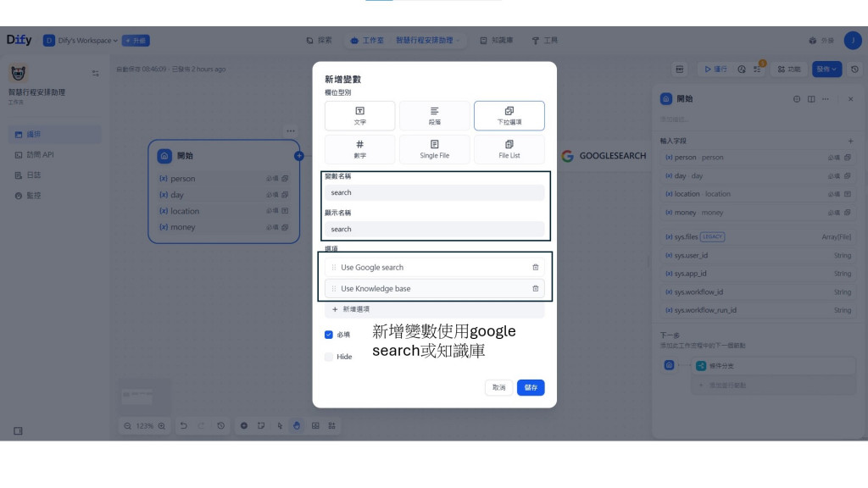
Task: Open the 外掛 plugins menu
Action: click(x=821, y=41)
